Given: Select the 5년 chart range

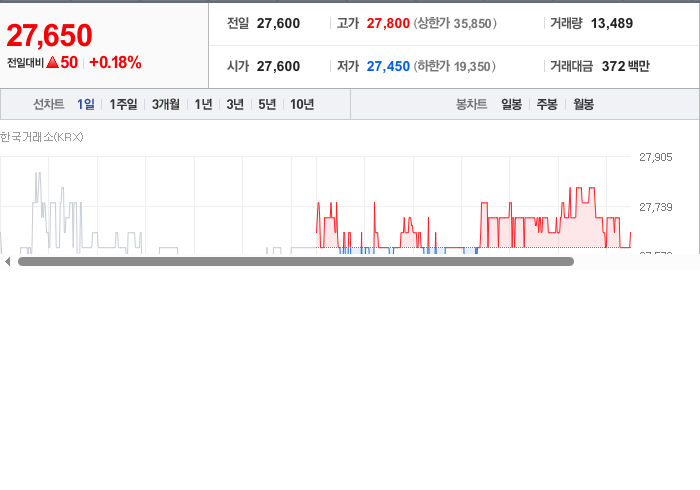Looking at the screenshot, I should [x=267, y=104].
